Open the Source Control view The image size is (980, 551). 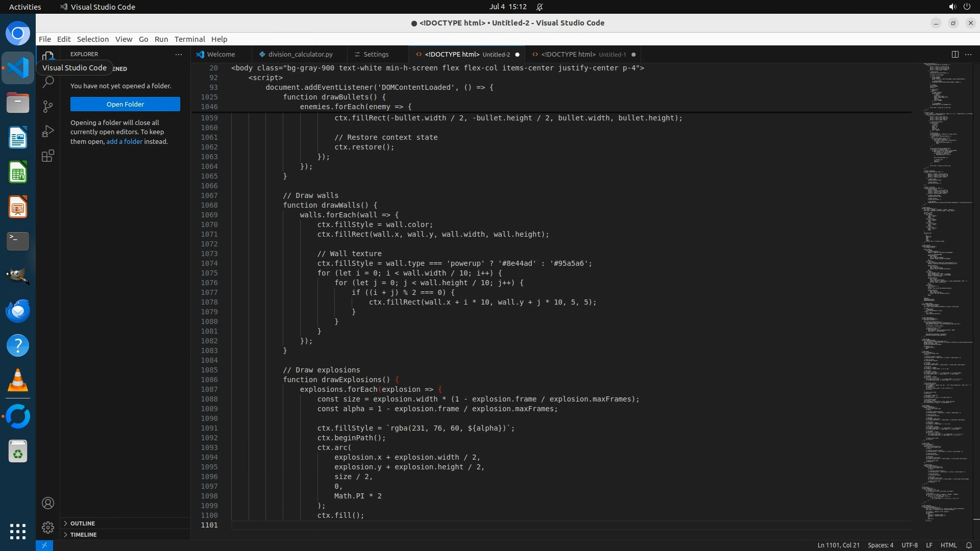[x=48, y=106]
